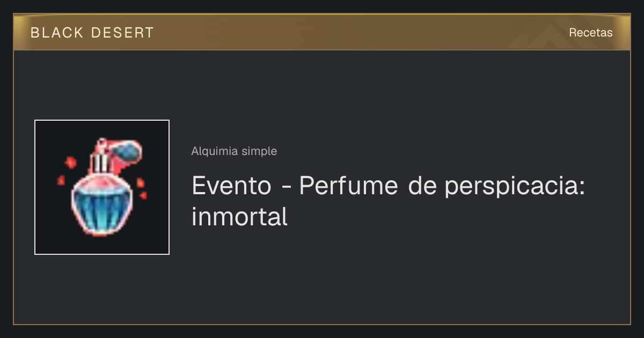Open the Recetas section link
Image resolution: width=644 pixels, height=338 pixels.
click(590, 32)
